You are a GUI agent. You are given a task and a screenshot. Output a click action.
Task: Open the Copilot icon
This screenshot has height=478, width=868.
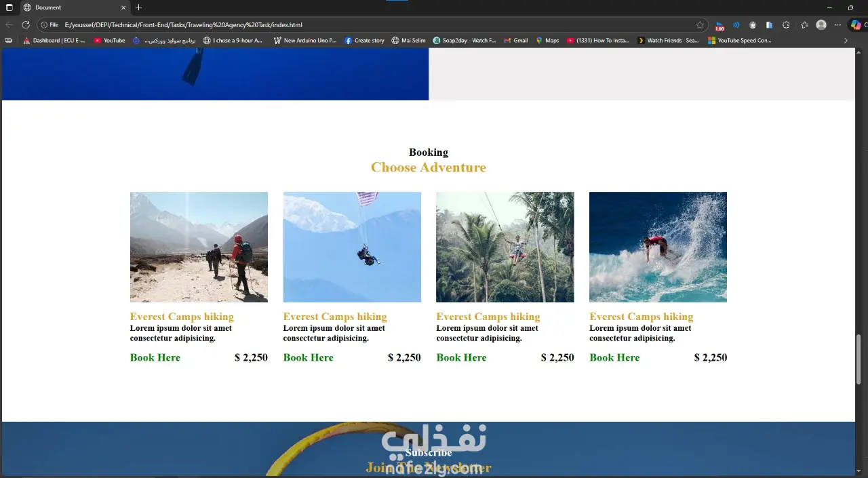[857, 24]
